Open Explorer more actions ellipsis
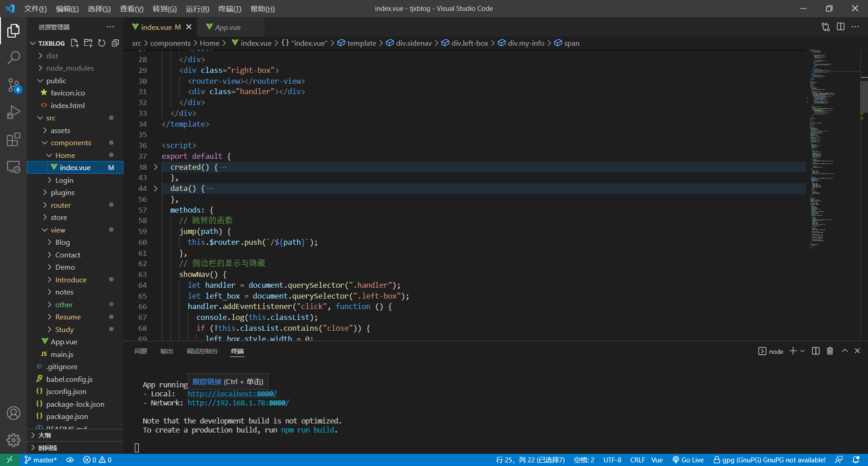Image resolution: width=868 pixels, height=466 pixels. [x=110, y=27]
